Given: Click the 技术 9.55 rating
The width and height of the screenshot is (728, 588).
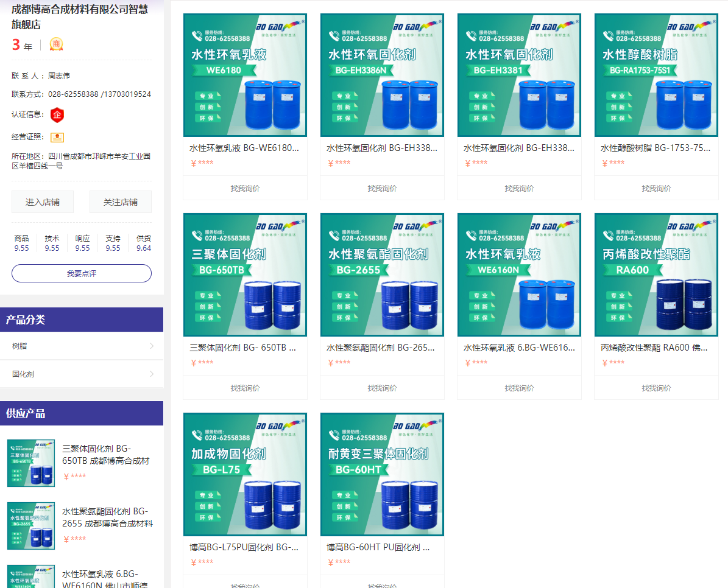Looking at the screenshot, I should coord(52,243).
